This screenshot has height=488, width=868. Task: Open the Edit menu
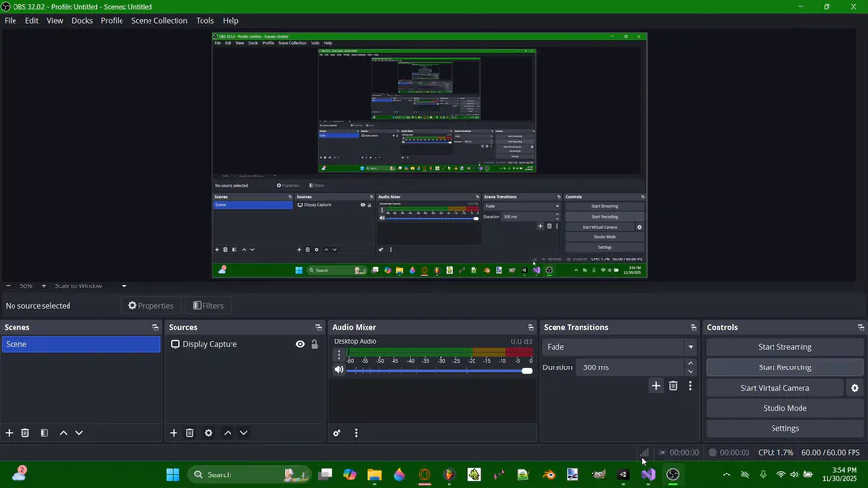point(32,20)
